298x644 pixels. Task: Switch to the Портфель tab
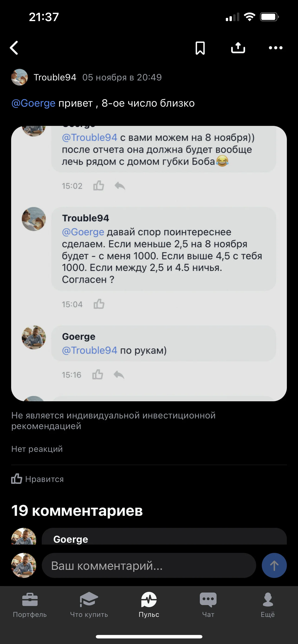[x=30, y=605]
